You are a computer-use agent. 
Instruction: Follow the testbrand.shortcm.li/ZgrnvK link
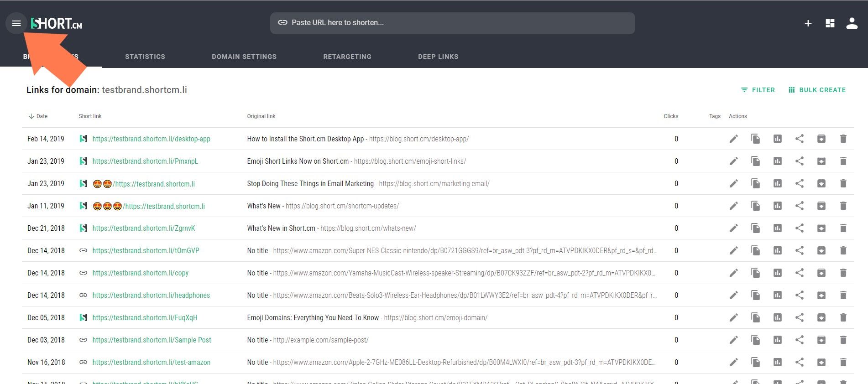[x=144, y=228]
